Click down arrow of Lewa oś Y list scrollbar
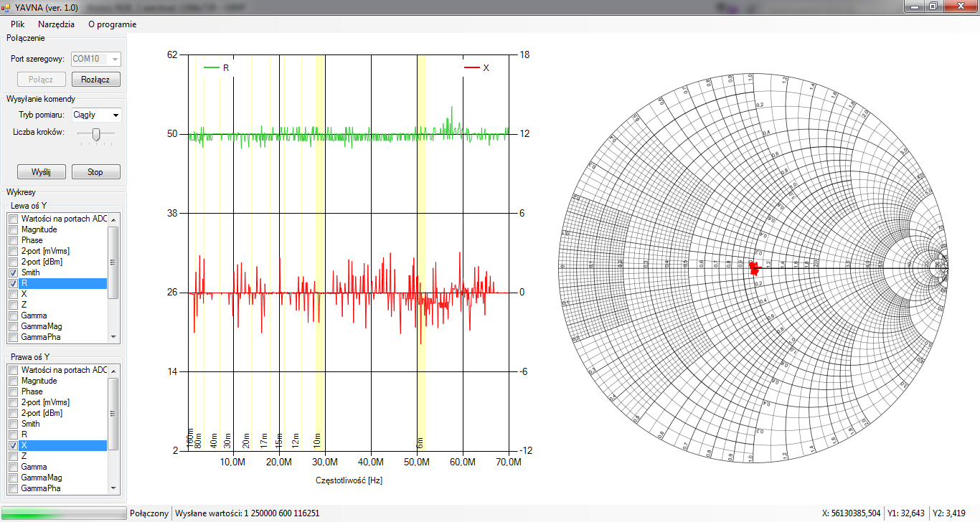 [113, 336]
